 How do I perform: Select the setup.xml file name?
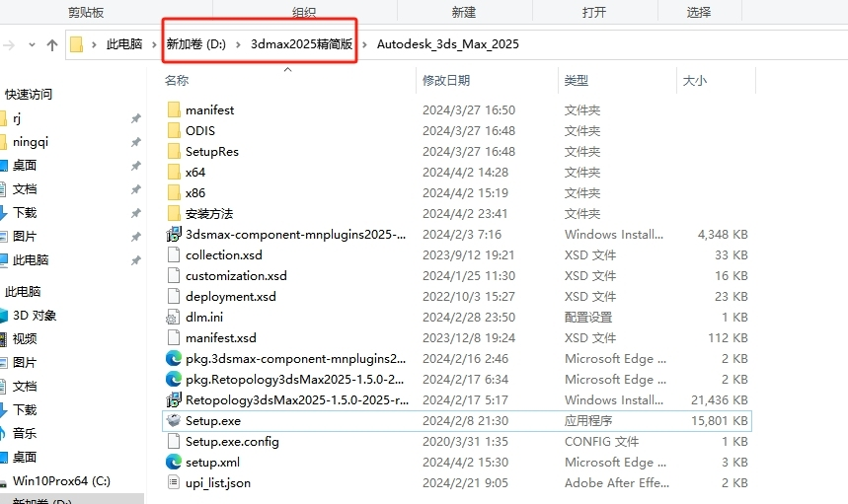(212, 462)
